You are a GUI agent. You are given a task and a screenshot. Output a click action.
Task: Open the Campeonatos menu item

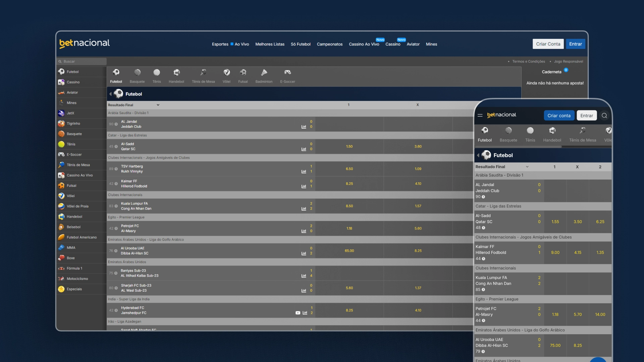pyautogui.click(x=329, y=44)
